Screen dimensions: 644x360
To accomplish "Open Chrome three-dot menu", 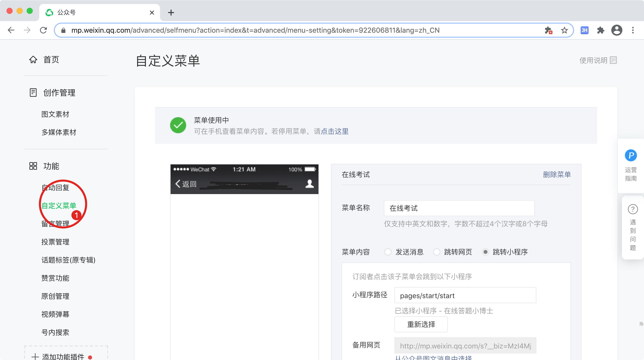I will tap(633, 30).
